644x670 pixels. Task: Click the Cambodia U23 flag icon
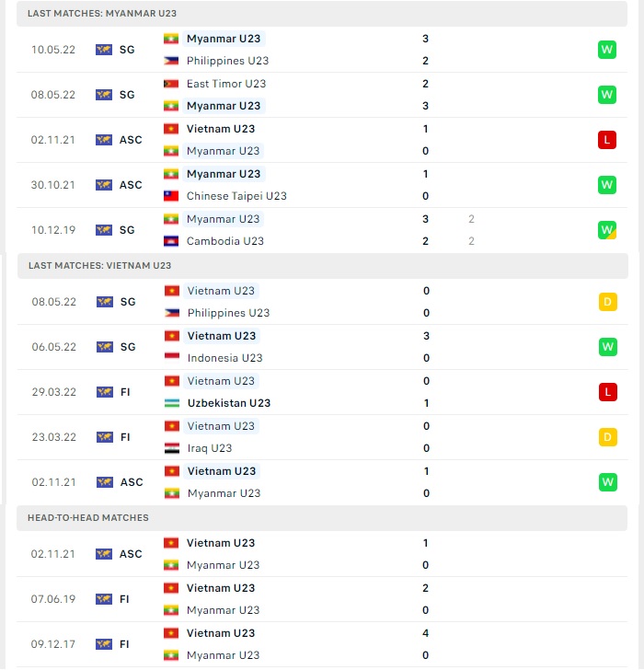click(171, 241)
